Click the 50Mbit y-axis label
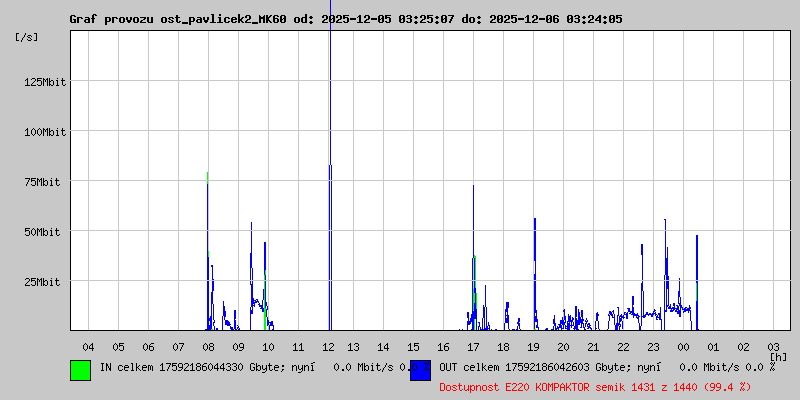Screen dimensions: 800x400 pos(47,232)
